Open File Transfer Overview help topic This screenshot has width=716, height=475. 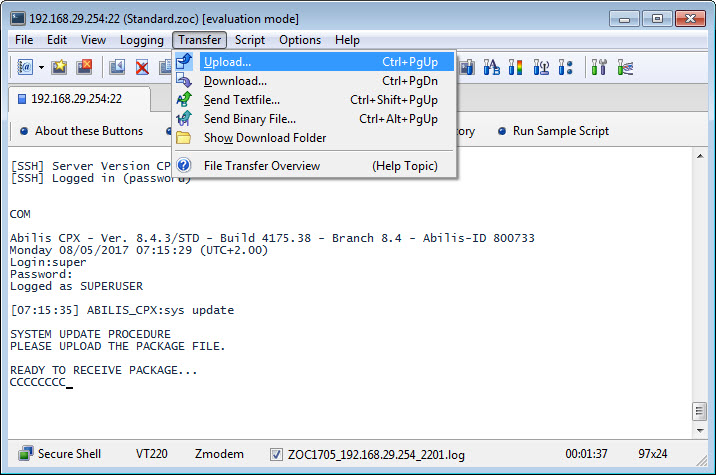coord(261,166)
